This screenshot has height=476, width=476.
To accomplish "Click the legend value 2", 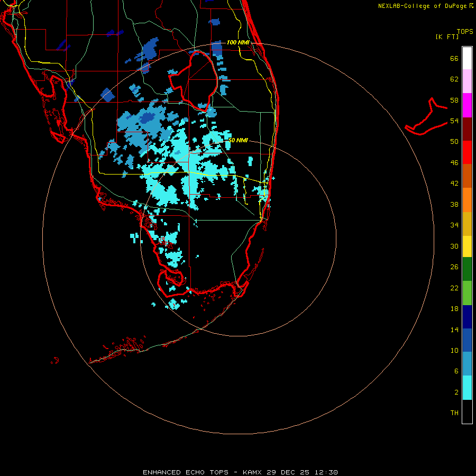I will tap(456, 392).
